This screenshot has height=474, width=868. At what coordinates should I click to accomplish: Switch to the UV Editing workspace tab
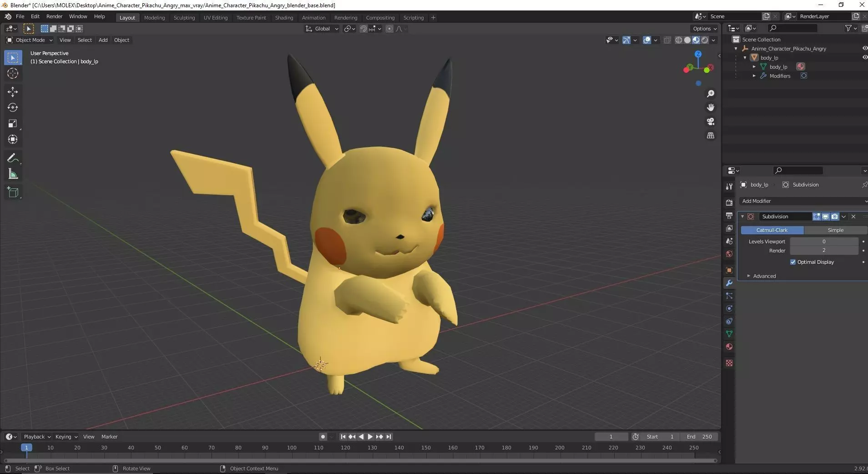click(216, 18)
